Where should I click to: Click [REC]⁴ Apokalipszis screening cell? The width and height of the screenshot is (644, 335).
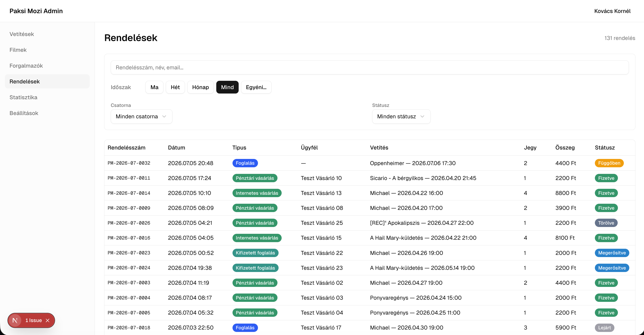422,223
